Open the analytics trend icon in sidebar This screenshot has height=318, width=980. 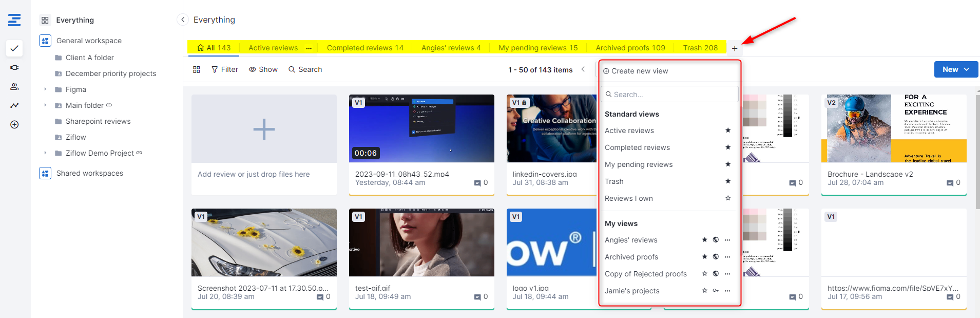point(14,105)
